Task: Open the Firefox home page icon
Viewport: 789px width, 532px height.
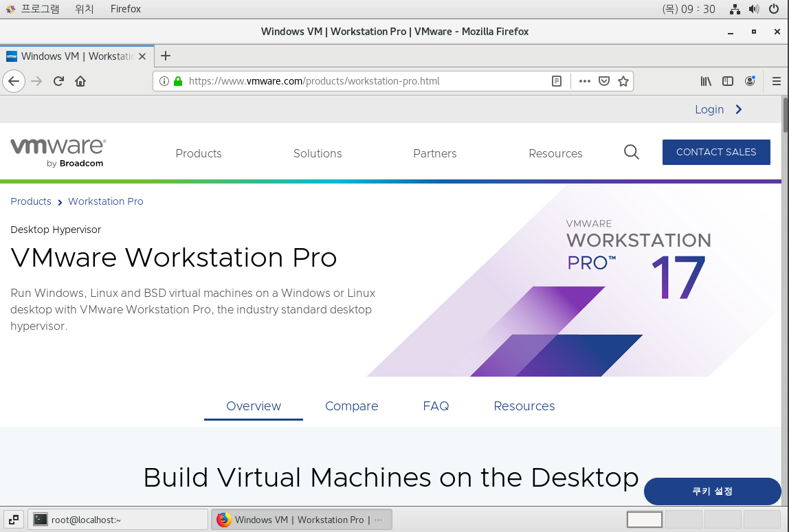Action: 80,81
